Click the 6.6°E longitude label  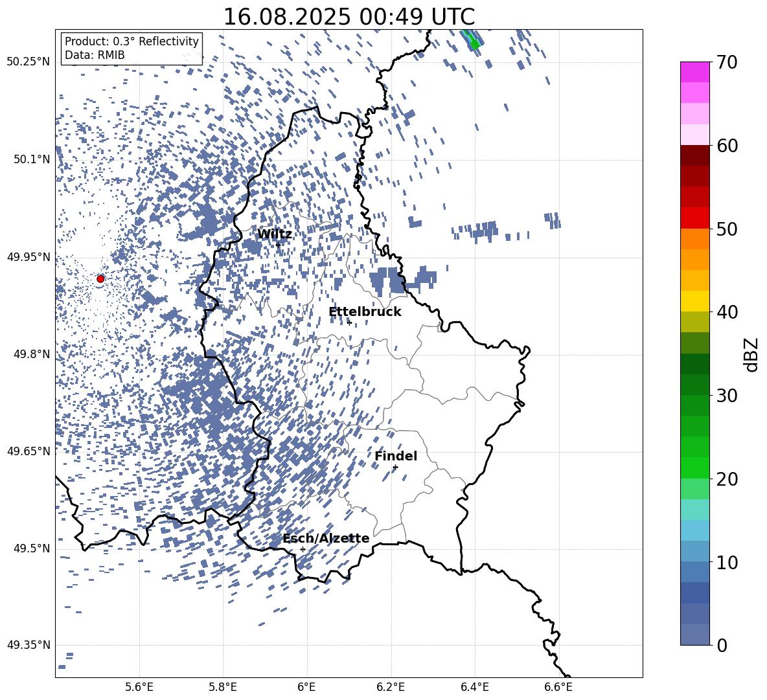point(558,687)
